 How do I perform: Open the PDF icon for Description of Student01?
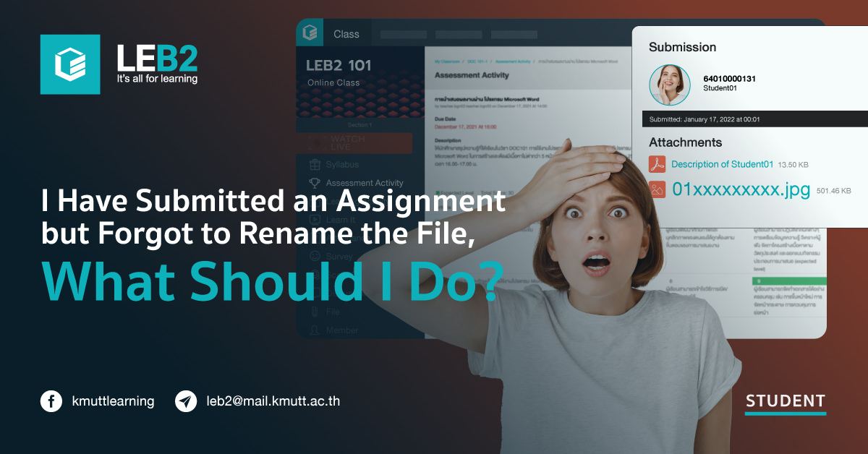click(x=657, y=164)
